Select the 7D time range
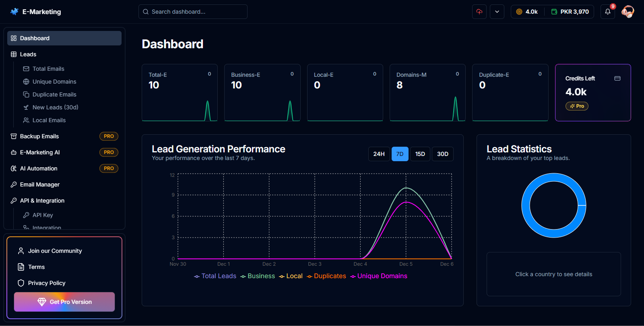Screen dimensions: 644x326 tap(400, 154)
